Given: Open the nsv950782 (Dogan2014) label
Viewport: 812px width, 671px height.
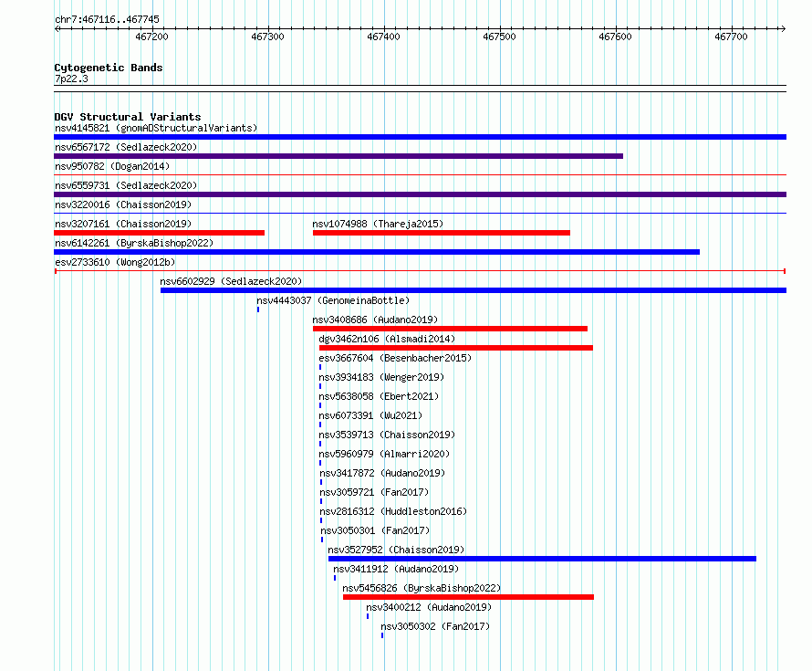Looking at the screenshot, I should [112, 166].
